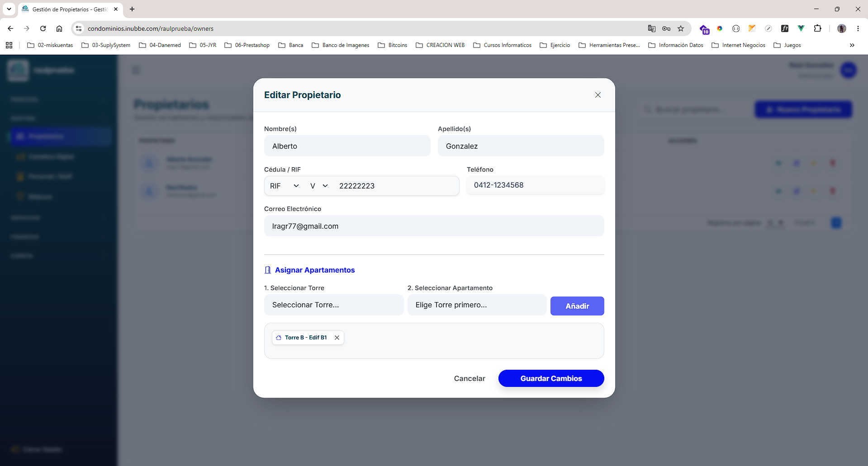Screen dimensions: 868x466
Task: Open the 03-SuplySystem bookmark folder
Action: tap(106, 45)
